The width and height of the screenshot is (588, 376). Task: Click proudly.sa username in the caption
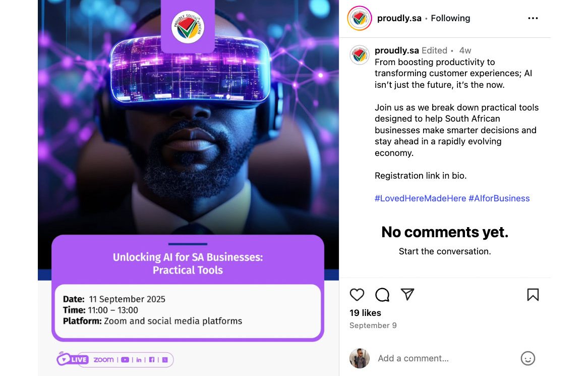tap(396, 50)
